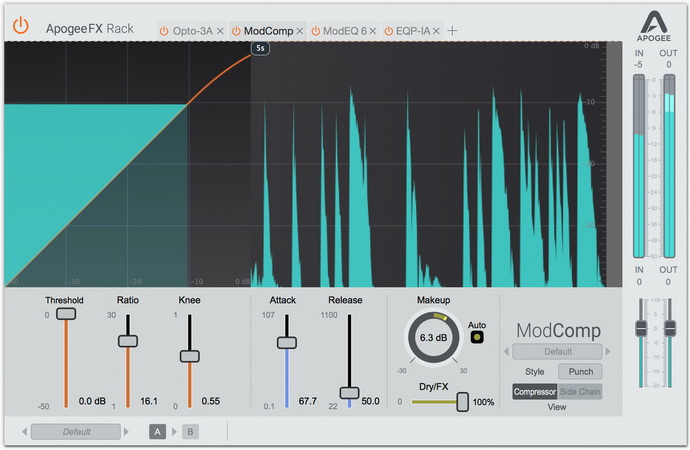Switch to the Side Chain view

pos(580,391)
